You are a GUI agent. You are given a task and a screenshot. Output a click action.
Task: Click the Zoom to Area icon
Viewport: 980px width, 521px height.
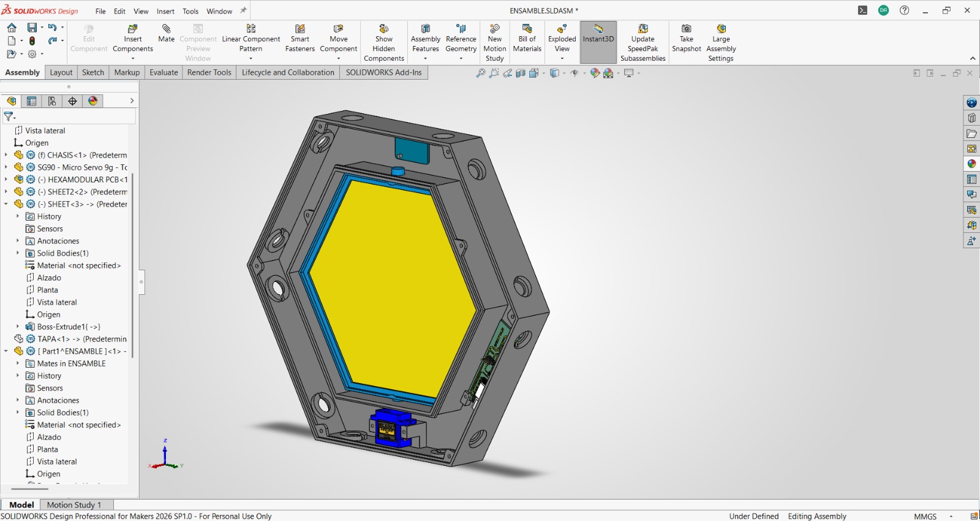[x=494, y=73]
